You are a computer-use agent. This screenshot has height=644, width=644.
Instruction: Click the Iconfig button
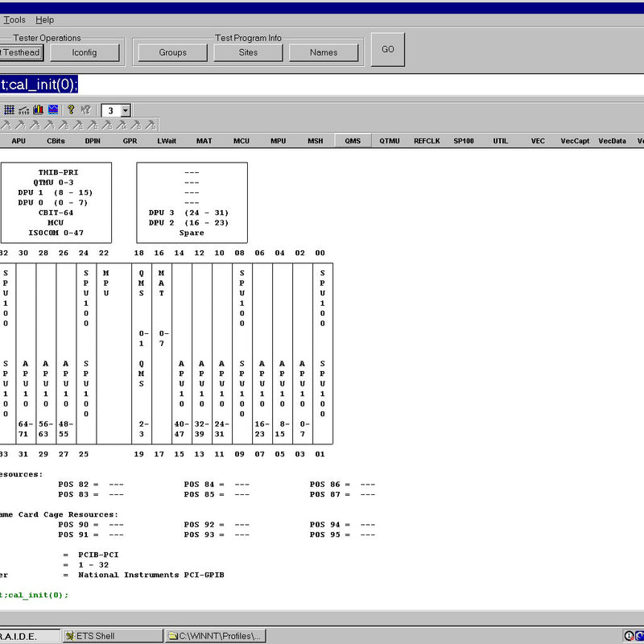pos(85,52)
